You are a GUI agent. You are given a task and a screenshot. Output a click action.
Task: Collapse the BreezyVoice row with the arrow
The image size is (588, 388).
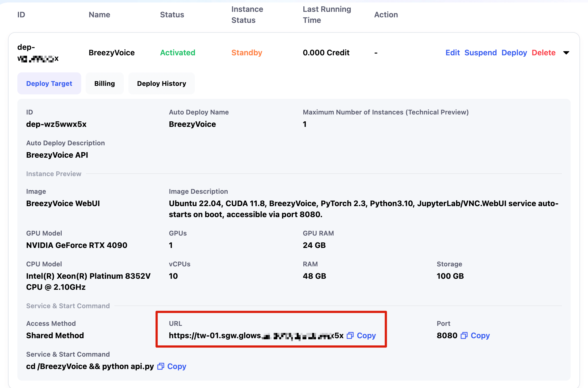coord(566,53)
